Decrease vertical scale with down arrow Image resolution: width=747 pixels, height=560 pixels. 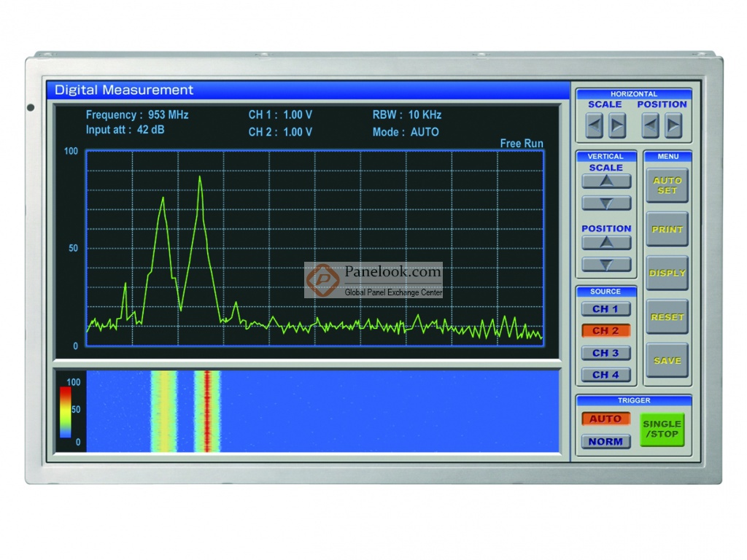605,203
